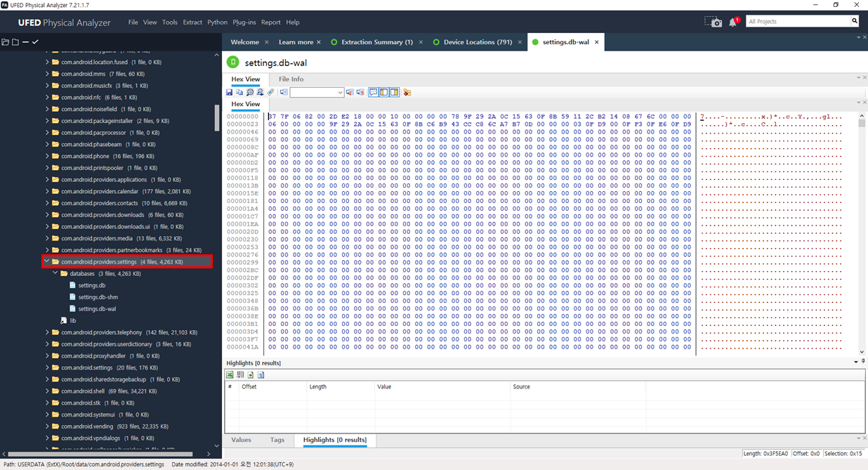
Task: Collapse the com.android.providers.settings folder
Action: [47, 262]
